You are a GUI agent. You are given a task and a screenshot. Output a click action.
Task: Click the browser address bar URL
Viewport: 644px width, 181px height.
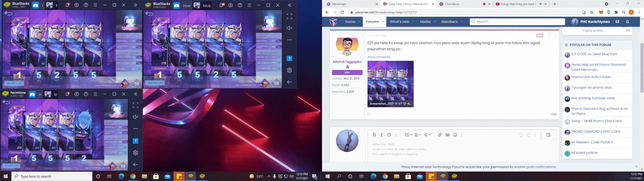coord(386,12)
